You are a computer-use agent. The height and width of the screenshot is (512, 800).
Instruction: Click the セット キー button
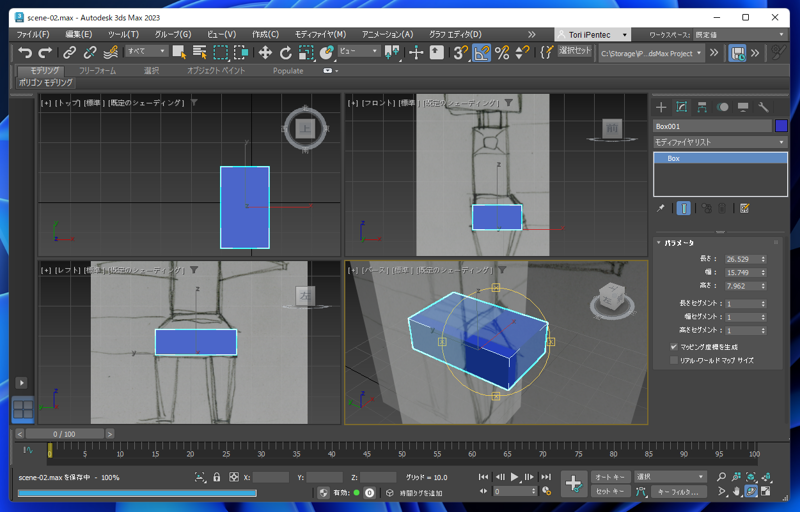[x=610, y=491]
